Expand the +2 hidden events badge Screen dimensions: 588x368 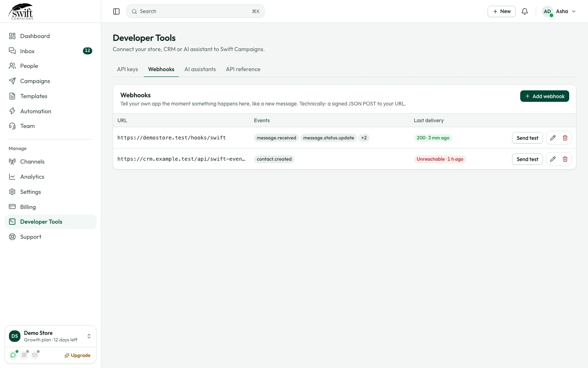364,138
